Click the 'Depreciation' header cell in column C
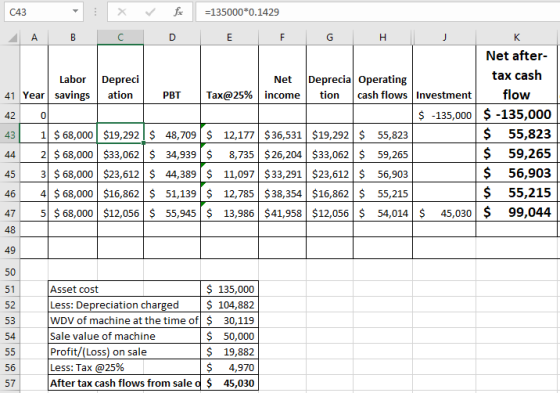Image resolution: width=560 pixels, height=393 pixels. click(120, 74)
